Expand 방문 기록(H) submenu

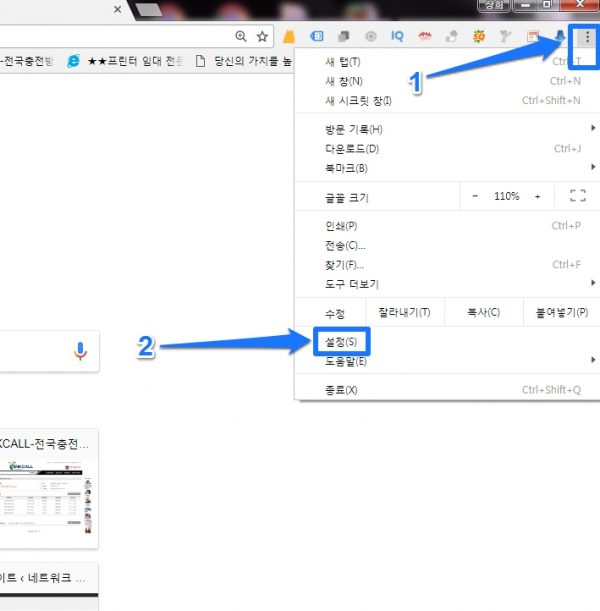coord(447,129)
